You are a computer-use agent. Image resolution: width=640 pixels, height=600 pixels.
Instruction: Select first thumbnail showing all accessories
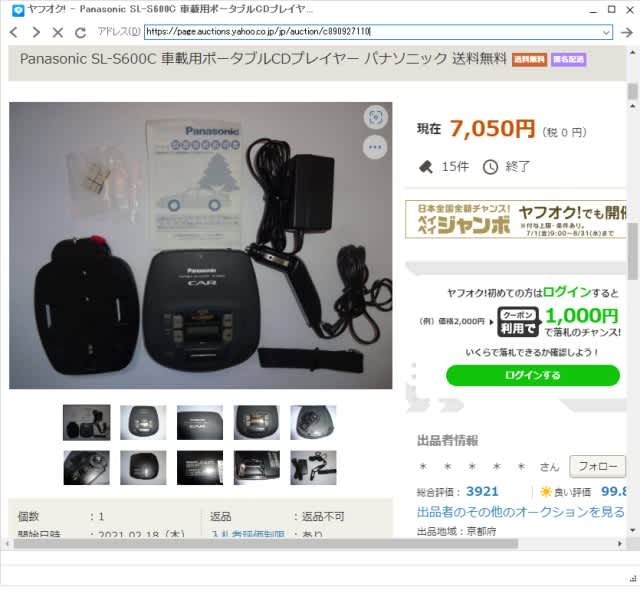87,422
